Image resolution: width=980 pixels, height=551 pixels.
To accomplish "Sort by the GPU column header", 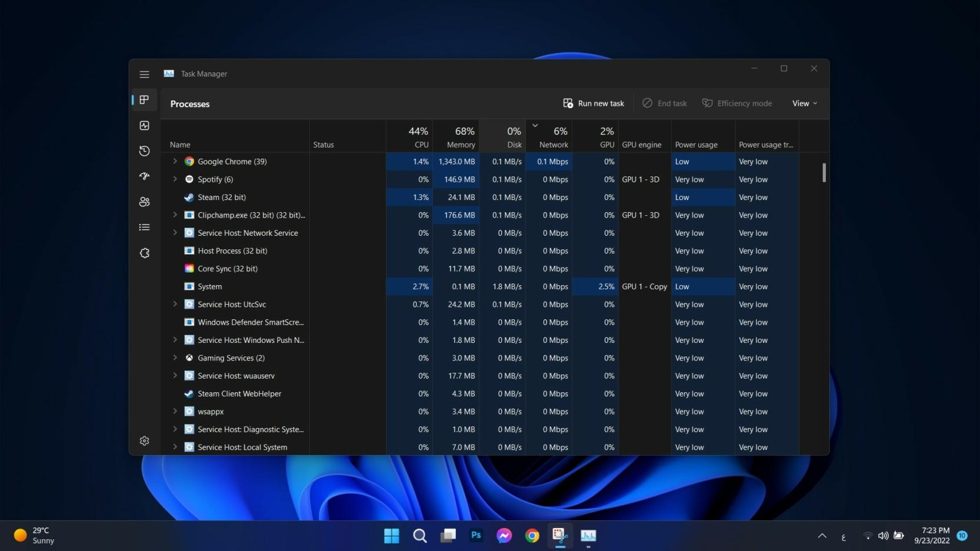I will coord(595,136).
